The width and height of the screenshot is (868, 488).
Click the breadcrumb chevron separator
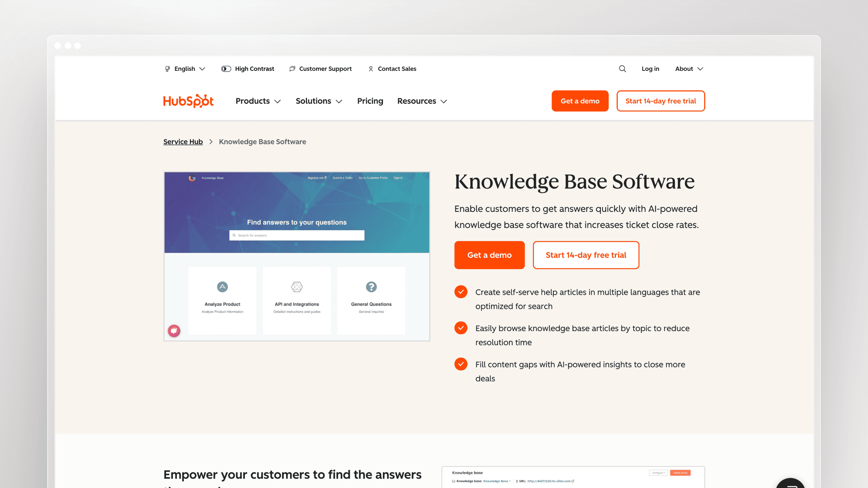pos(211,142)
